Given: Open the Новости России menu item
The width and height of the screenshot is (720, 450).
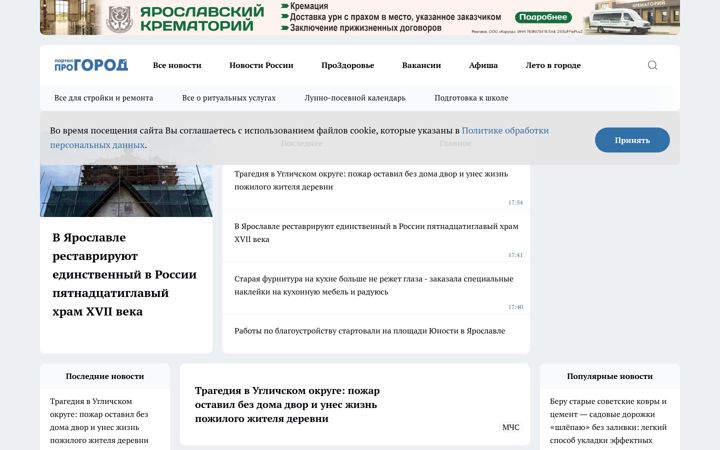Looking at the screenshot, I should tap(261, 65).
